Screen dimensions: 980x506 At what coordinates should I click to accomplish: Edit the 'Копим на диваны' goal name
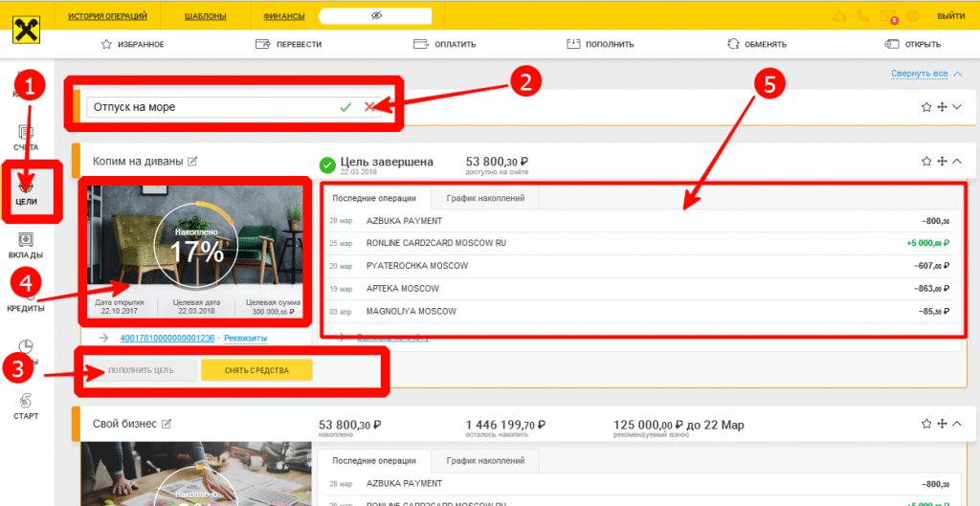click(192, 162)
